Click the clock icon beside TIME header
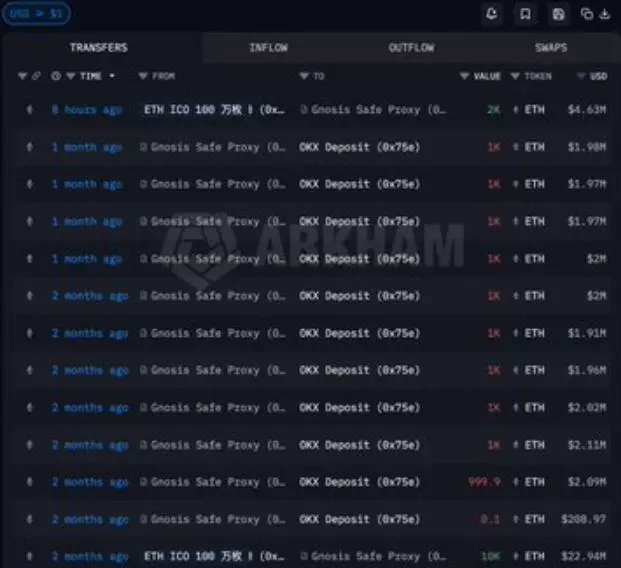Viewport: 621px width, 568px height. (x=56, y=76)
